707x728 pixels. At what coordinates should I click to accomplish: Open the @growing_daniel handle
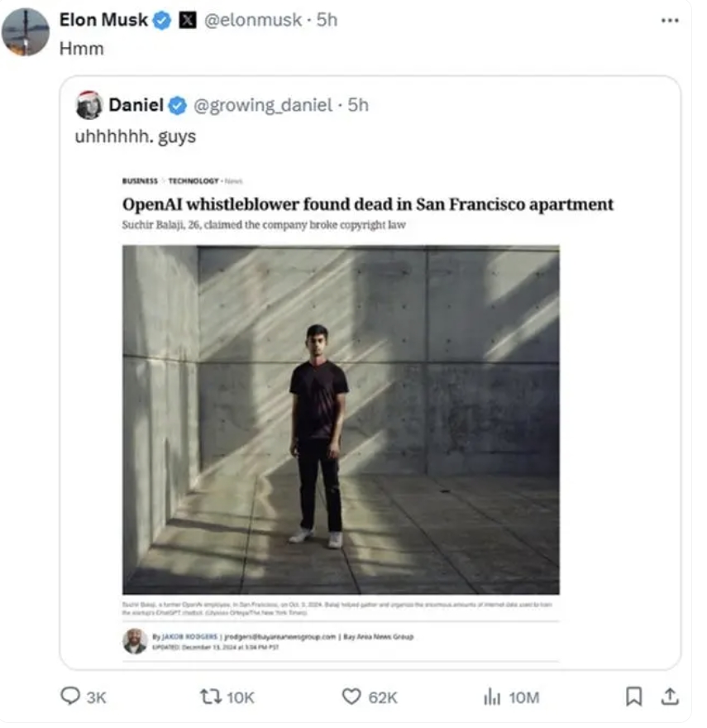pyautogui.click(x=265, y=105)
